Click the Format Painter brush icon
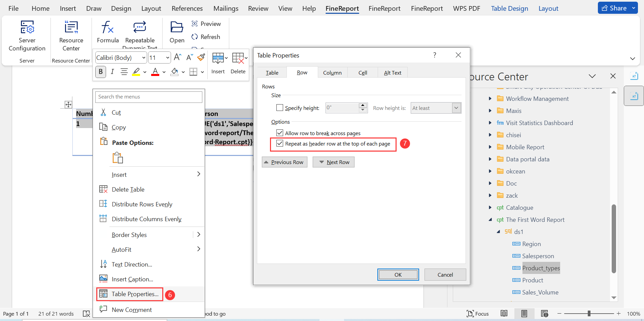The image size is (644, 321). (x=201, y=57)
